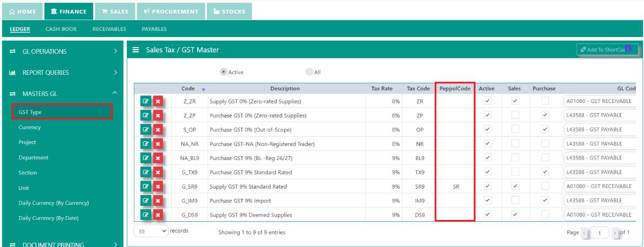The image size is (644, 247).
Task: Toggle Active checkbox for Z_ZR row
Action: [x=487, y=101]
